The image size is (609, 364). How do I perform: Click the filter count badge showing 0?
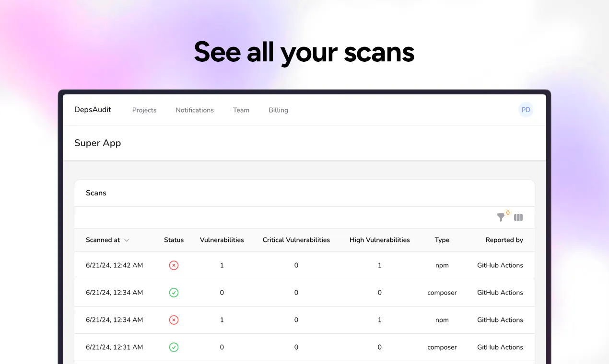point(508,213)
